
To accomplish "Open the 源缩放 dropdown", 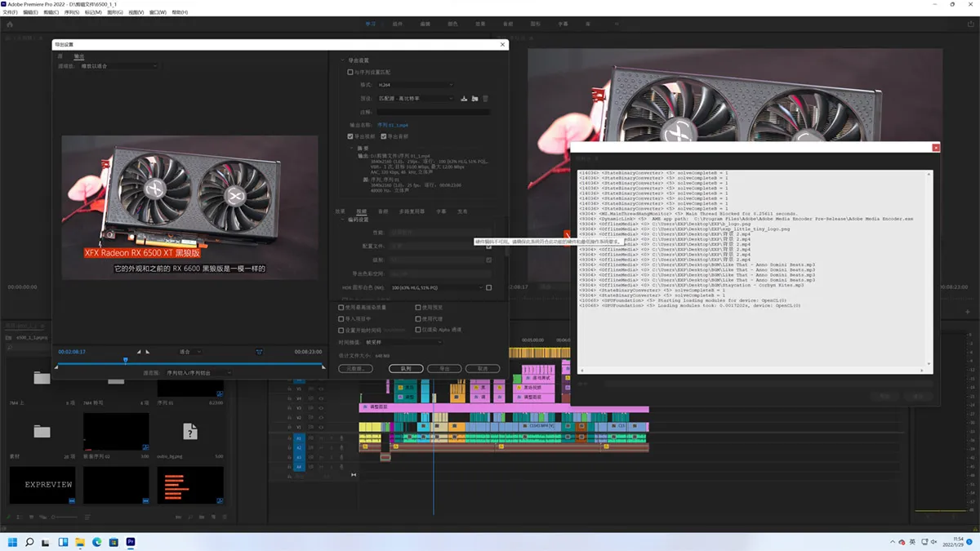I will pyautogui.click(x=118, y=66).
